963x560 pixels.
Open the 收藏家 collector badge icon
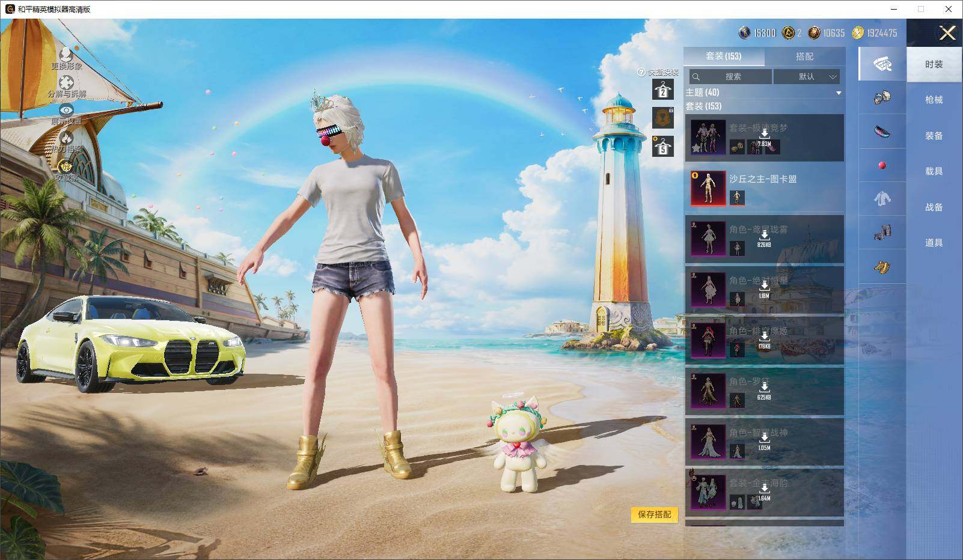click(x=66, y=166)
